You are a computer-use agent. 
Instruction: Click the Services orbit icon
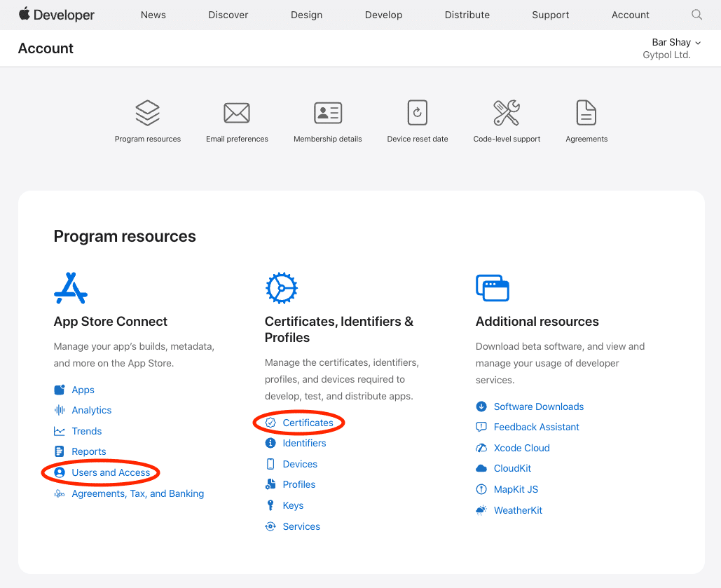(270, 526)
